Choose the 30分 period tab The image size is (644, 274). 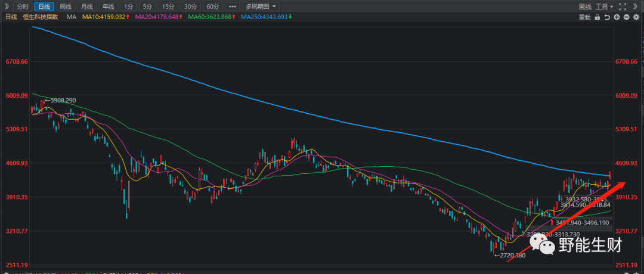pos(190,7)
